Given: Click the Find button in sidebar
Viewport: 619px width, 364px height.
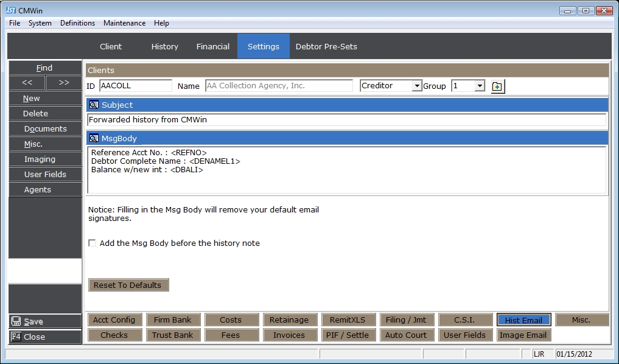Looking at the screenshot, I should (x=45, y=68).
